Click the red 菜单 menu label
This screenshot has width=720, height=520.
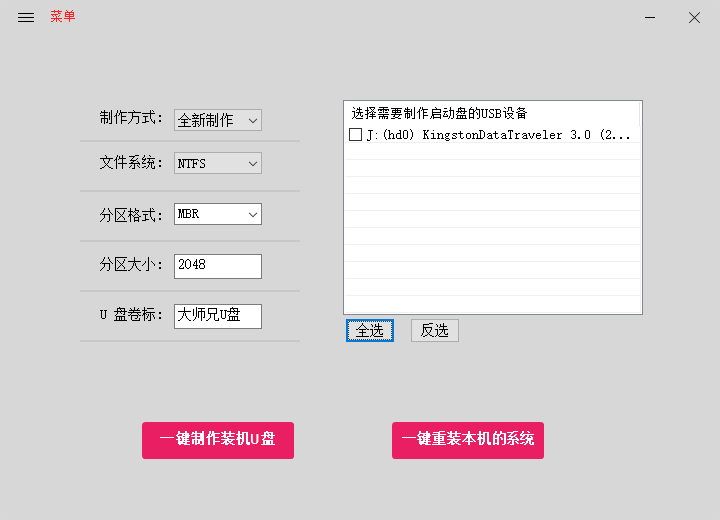click(x=63, y=17)
